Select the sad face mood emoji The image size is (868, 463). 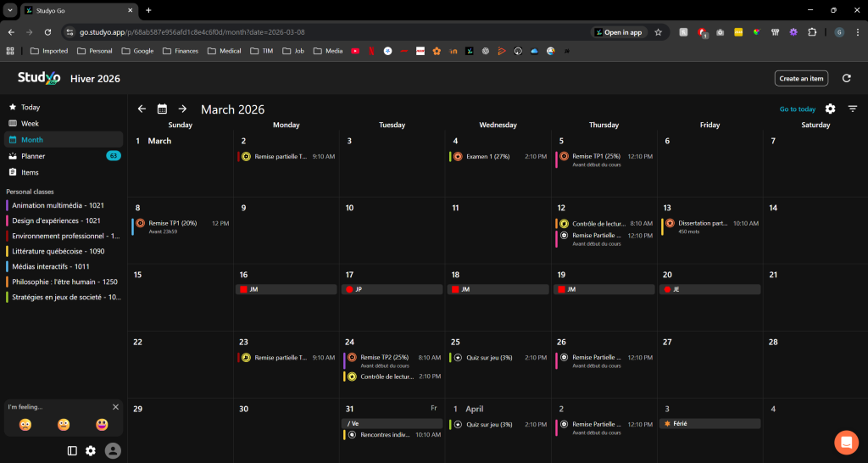click(x=26, y=425)
